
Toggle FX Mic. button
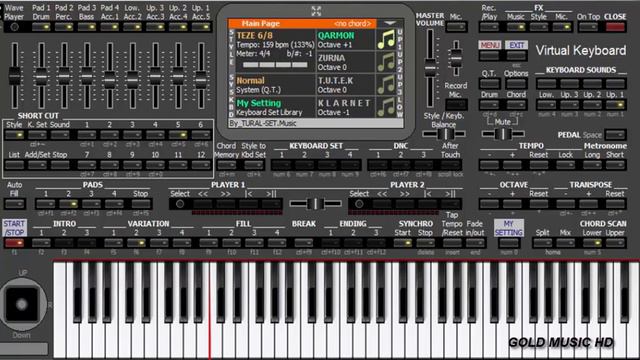561,27
